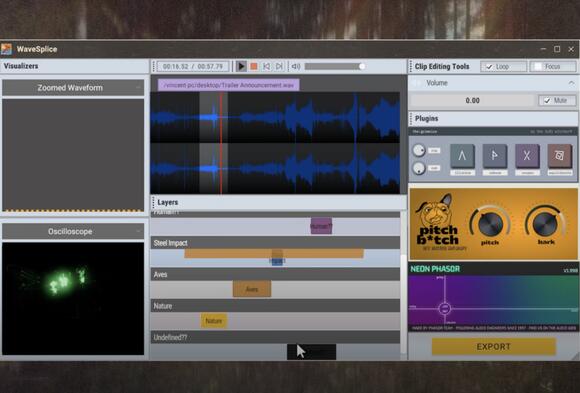The image size is (580, 393).
Task: Skip to the end of the track
Action: [279, 66]
